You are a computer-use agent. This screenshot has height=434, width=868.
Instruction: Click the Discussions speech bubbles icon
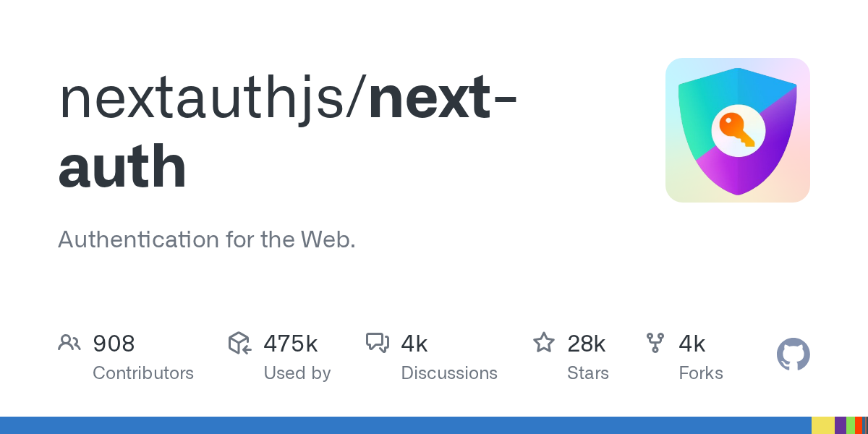point(378,343)
